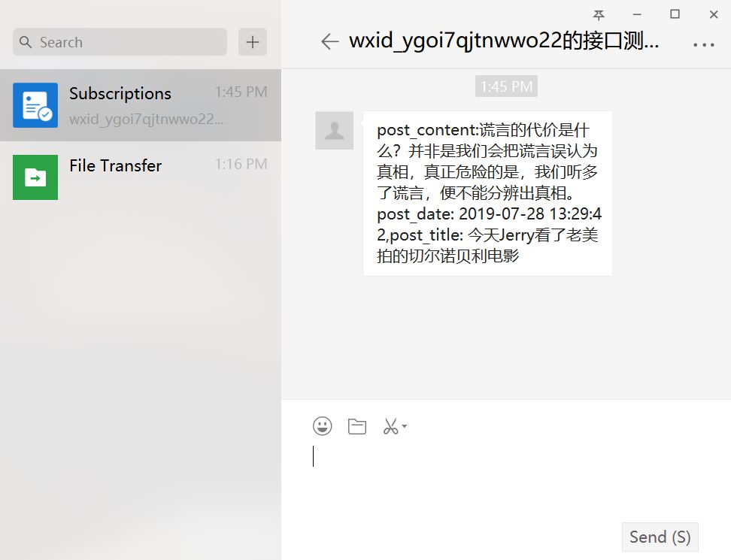Click the Subscriptions blue icon
Image resolution: width=731 pixels, height=560 pixels.
35,105
